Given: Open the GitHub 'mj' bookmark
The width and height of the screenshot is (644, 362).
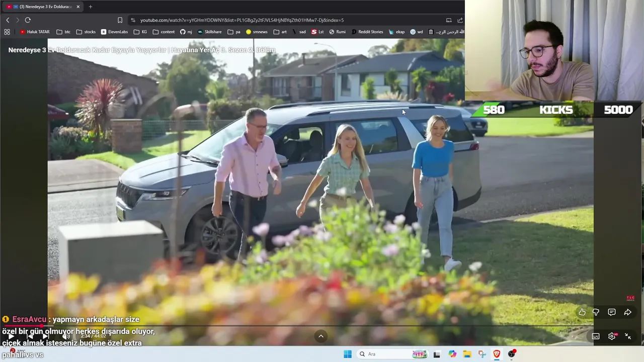Looking at the screenshot, I should (x=186, y=32).
